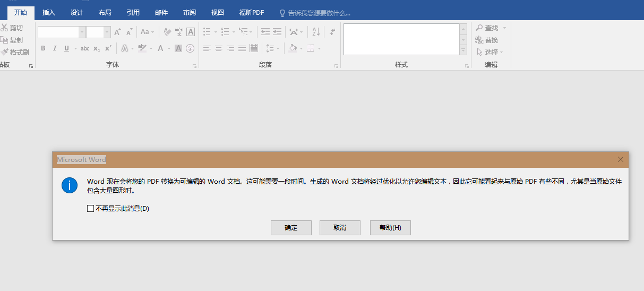Image resolution: width=644 pixels, height=291 pixels.
Task: Clear all formatting with eraser icon
Action: click(167, 32)
